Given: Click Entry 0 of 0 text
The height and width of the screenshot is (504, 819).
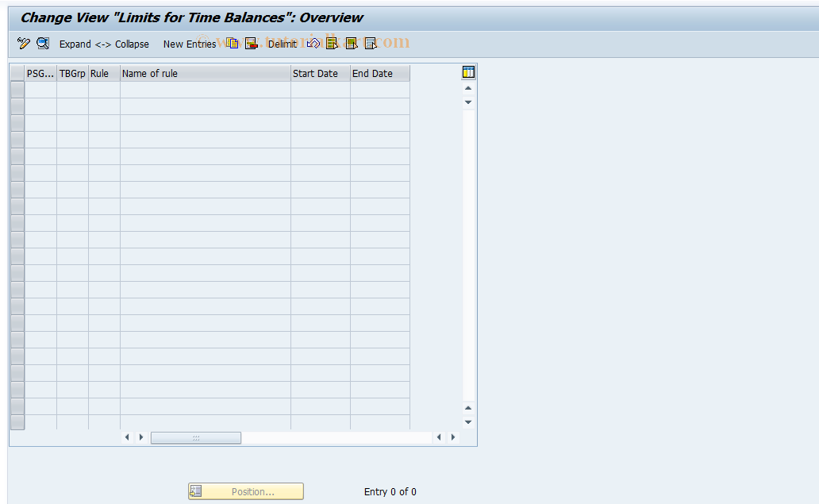Looking at the screenshot, I should 390,492.
